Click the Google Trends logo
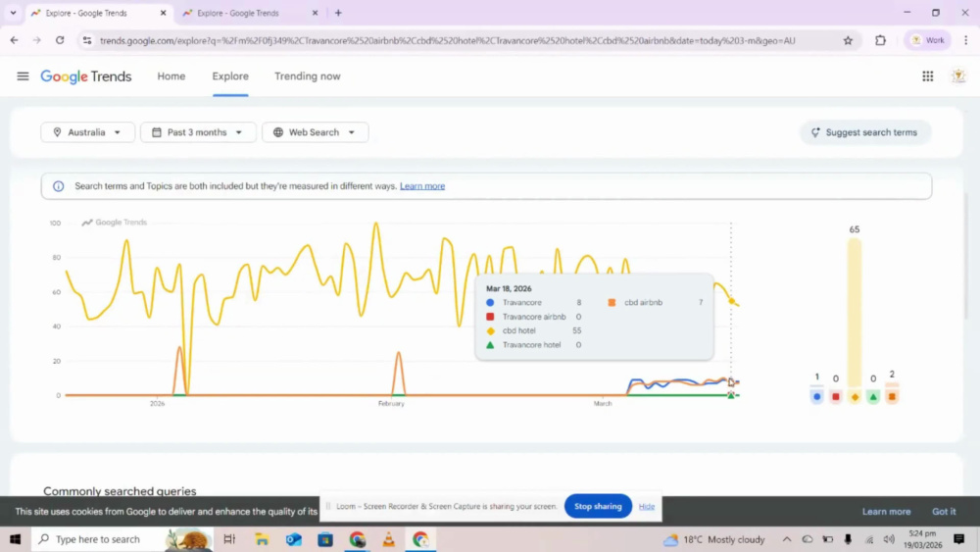Image resolution: width=980 pixels, height=552 pixels. pyautogui.click(x=86, y=76)
